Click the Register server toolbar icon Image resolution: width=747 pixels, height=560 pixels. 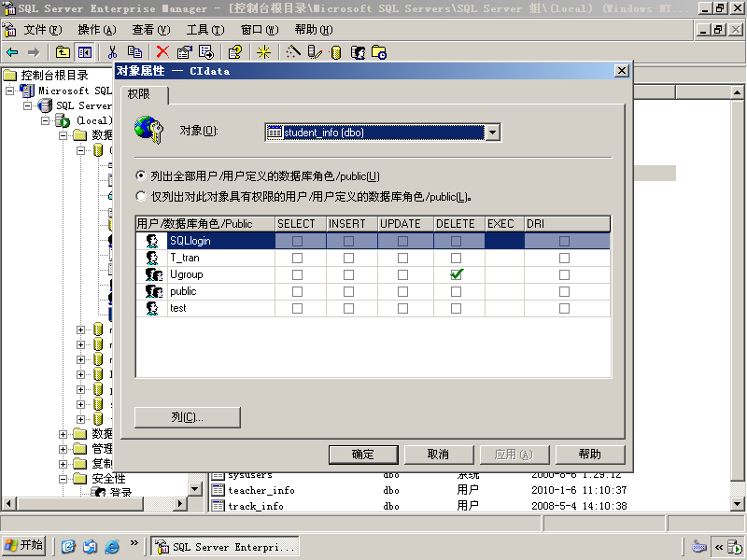315,52
